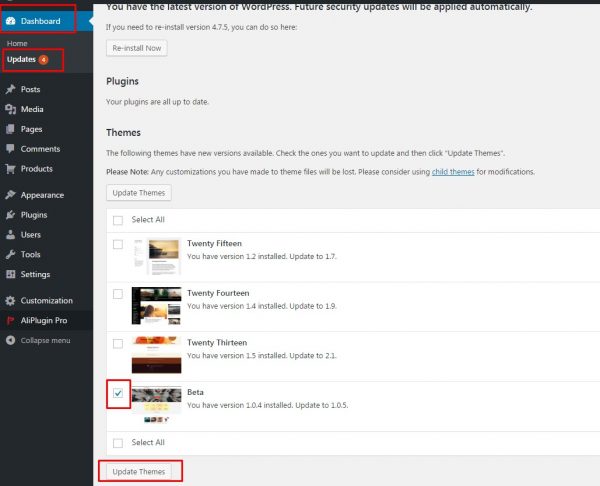600x486 pixels.
Task: Click the Dashboard gauge icon
Action: pos(11,21)
